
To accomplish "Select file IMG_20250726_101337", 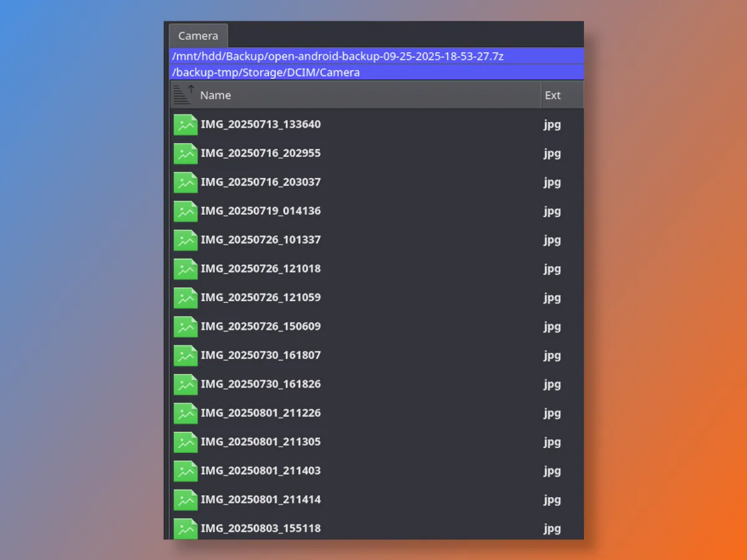I will [x=260, y=240].
